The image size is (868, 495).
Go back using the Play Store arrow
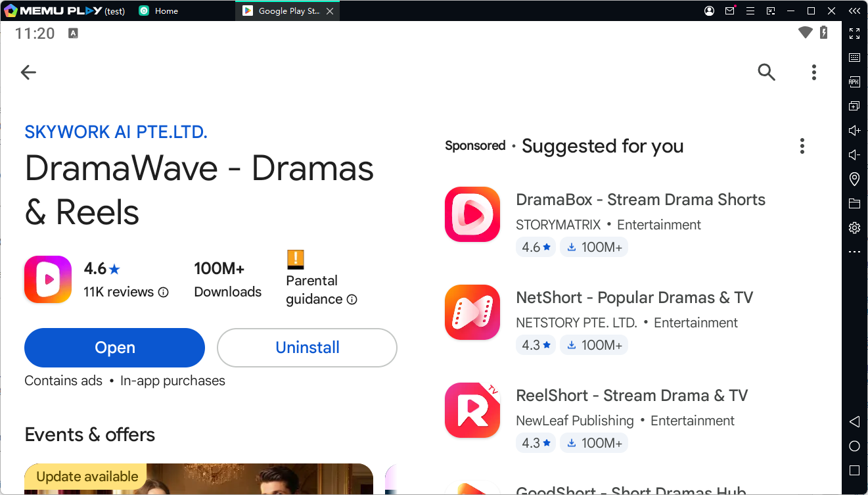tap(28, 72)
